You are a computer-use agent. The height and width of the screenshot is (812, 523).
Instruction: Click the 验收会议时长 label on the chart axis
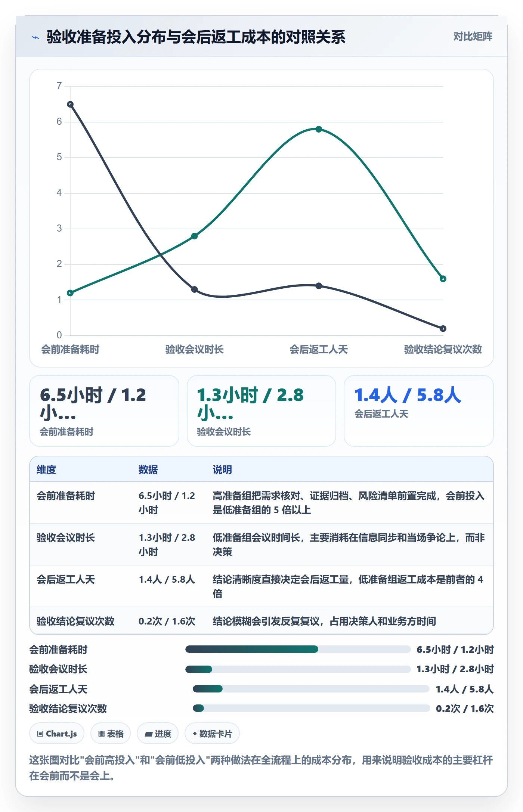click(x=195, y=349)
